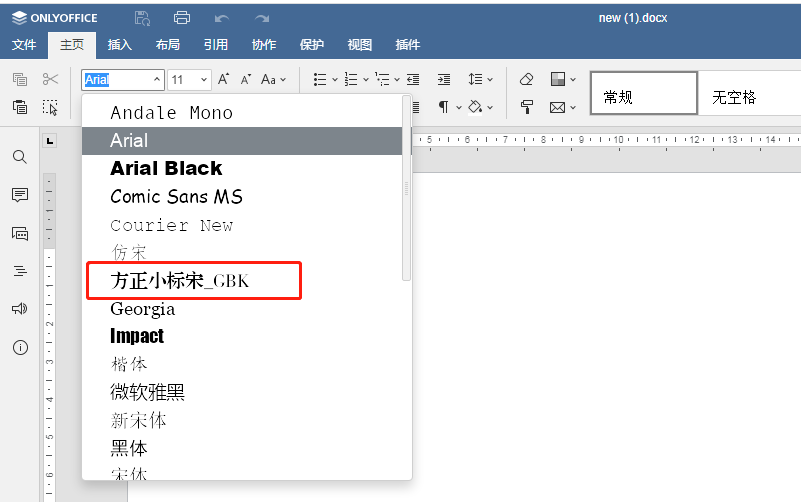Click the tab stop selector on ruler

50,141
